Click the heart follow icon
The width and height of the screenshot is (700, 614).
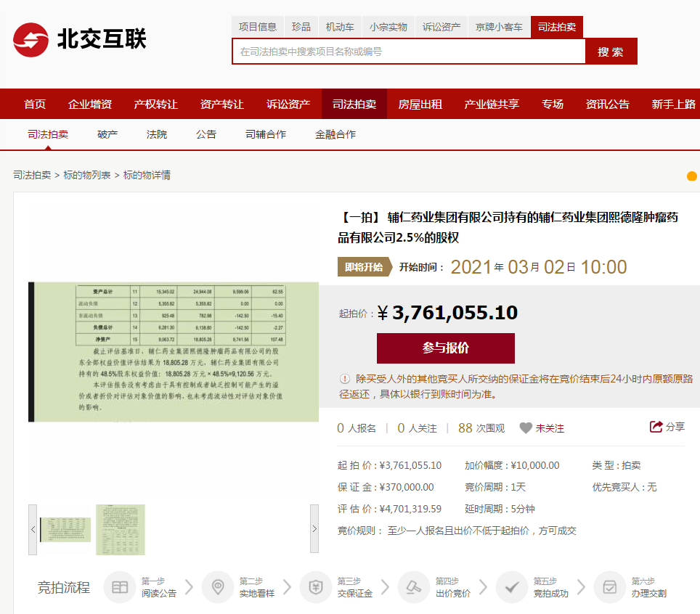click(x=526, y=428)
